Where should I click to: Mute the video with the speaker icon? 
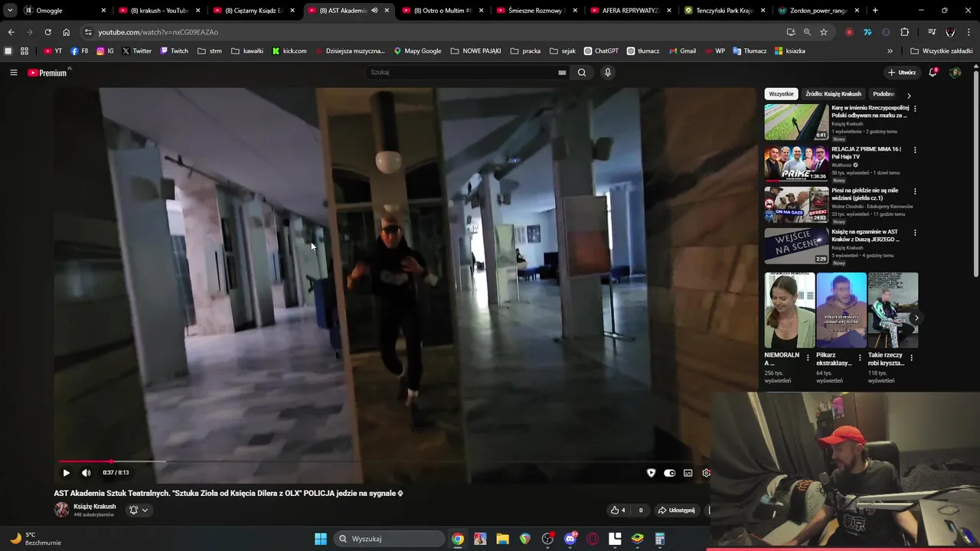pos(86,473)
